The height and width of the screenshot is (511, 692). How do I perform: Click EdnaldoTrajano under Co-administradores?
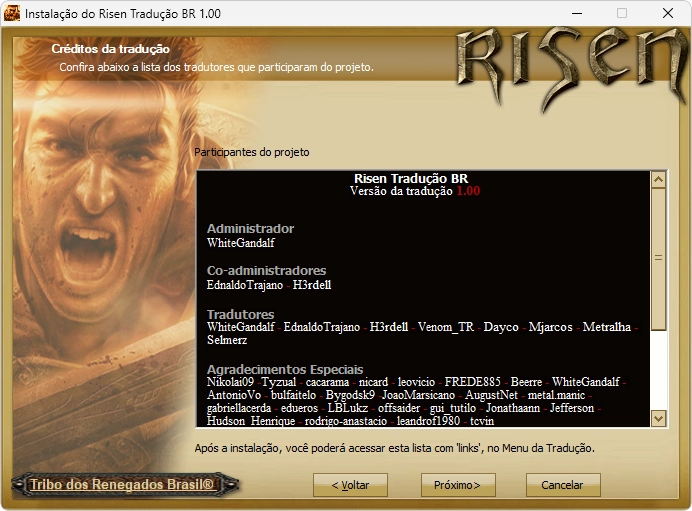[245, 285]
